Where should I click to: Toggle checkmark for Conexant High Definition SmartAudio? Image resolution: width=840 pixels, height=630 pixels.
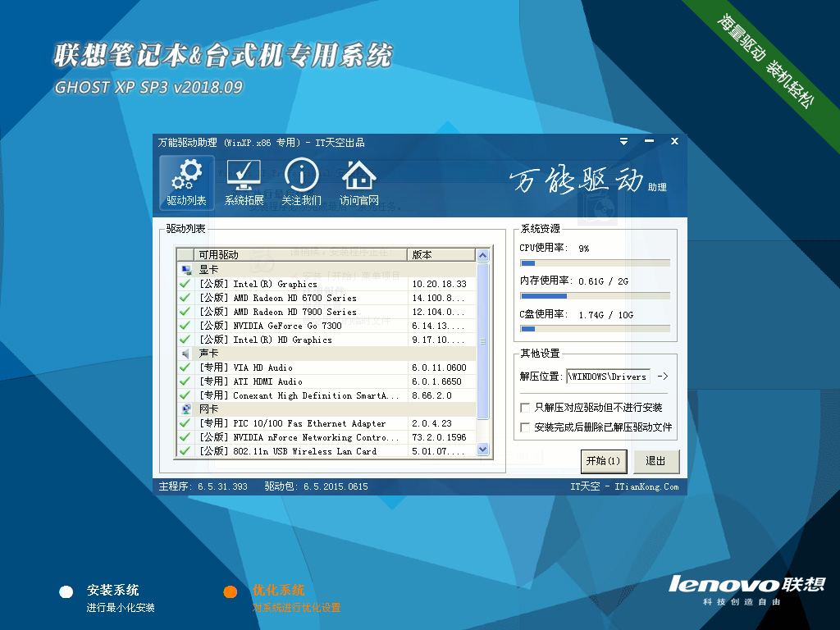[x=185, y=395]
